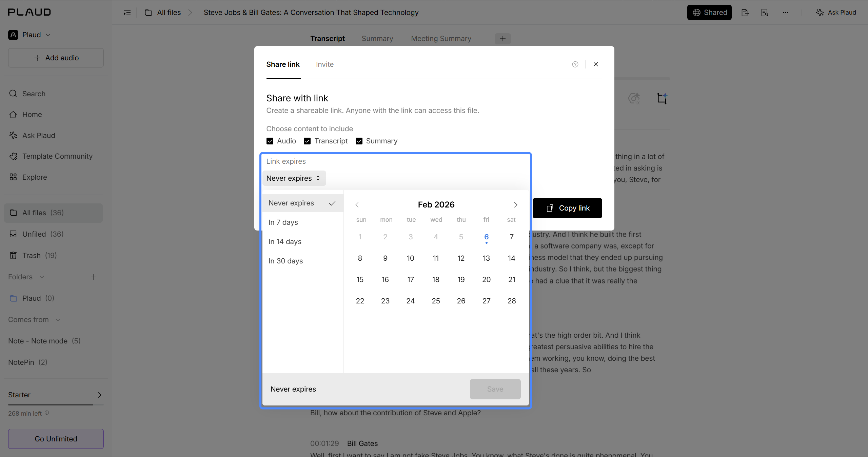The height and width of the screenshot is (457, 868).
Task: Click the Shared globe button
Action: (x=709, y=13)
